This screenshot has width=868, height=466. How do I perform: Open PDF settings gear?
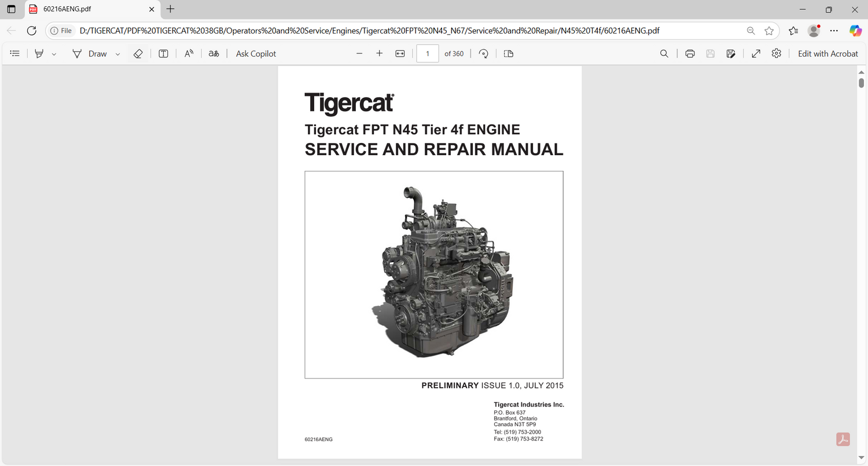pyautogui.click(x=777, y=53)
